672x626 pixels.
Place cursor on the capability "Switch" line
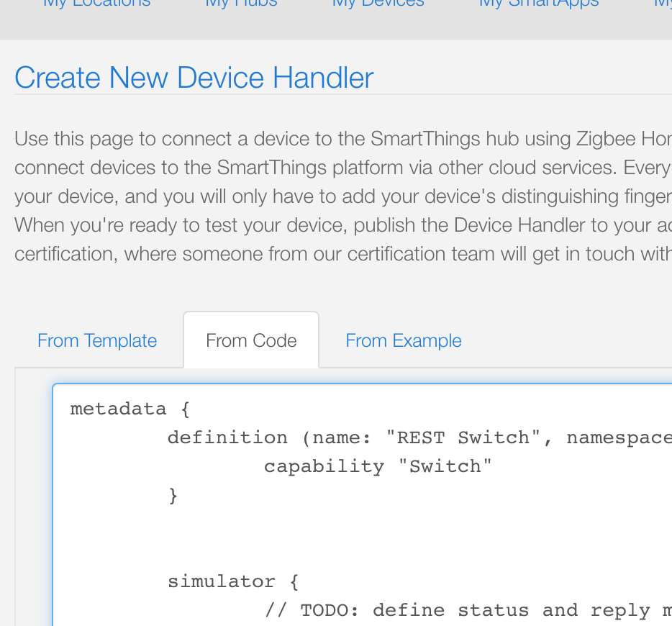(x=378, y=466)
